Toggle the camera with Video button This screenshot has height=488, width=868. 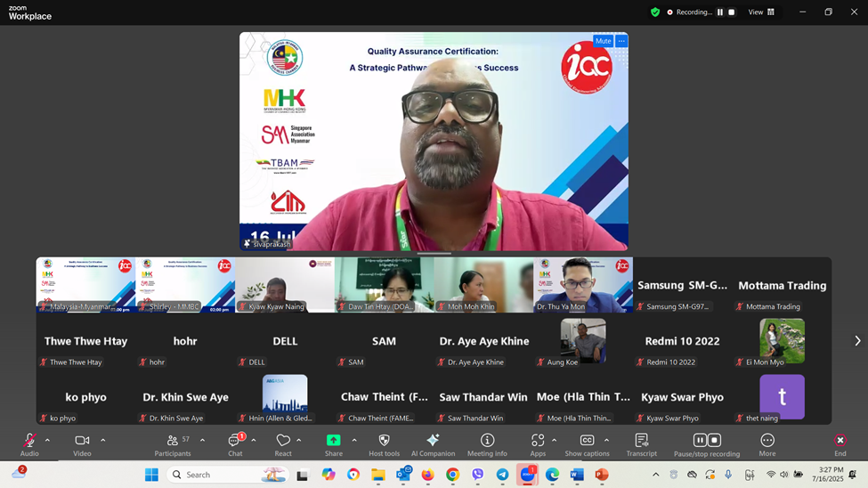[x=82, y=441]
